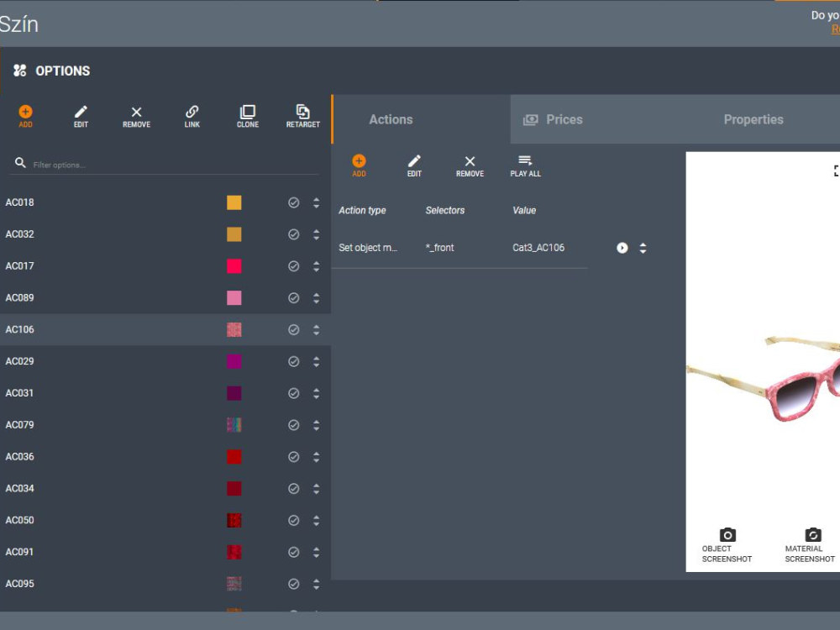Switch to the Actions tab
The height and width of the screenshot is (630, 840).
pos(421,119)
